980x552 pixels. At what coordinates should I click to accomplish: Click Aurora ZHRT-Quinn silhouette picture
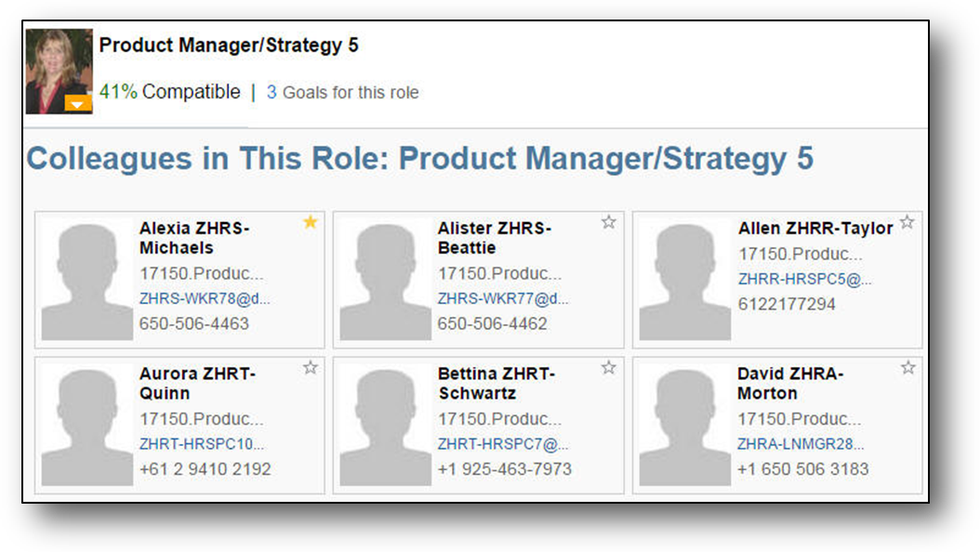coord(87,425)
